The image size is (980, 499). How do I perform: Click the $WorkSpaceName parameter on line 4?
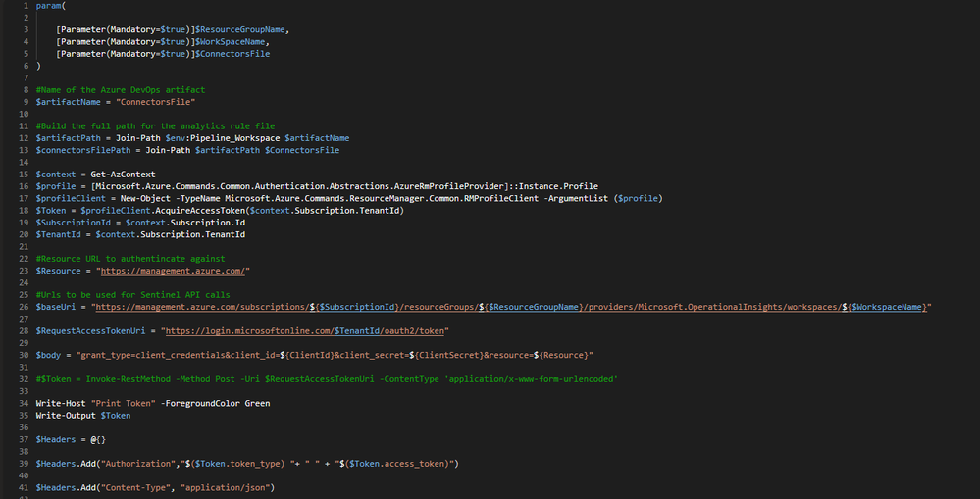231,42
